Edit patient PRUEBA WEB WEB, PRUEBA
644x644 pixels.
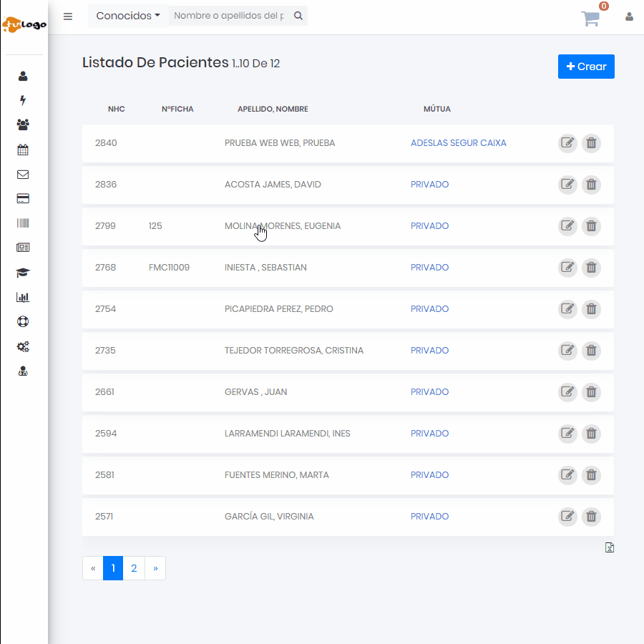(x=567, y=143)
